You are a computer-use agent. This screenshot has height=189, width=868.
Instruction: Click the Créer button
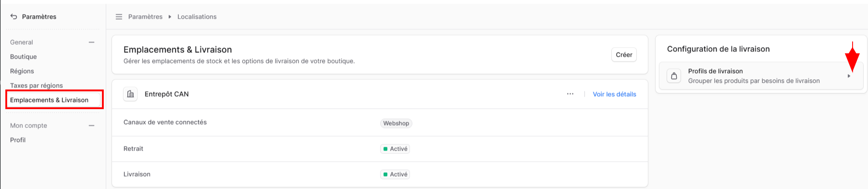click(x=624, y=55)
